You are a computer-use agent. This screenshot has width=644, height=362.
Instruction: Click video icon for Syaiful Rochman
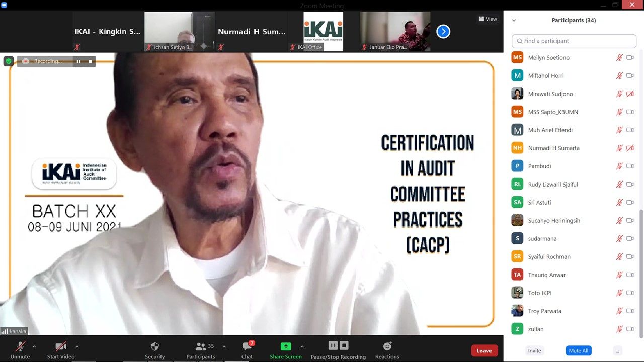(x=630, y=257)
